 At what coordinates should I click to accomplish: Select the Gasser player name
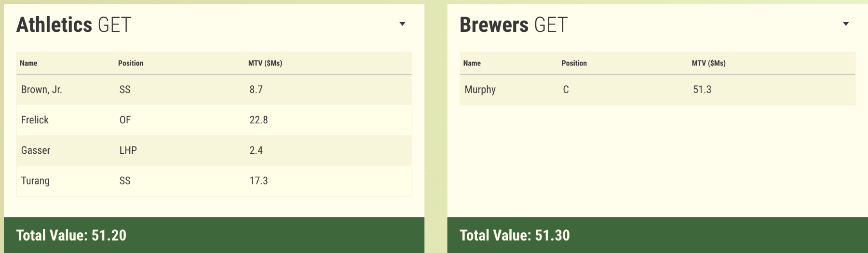click(x=36, y=150)
